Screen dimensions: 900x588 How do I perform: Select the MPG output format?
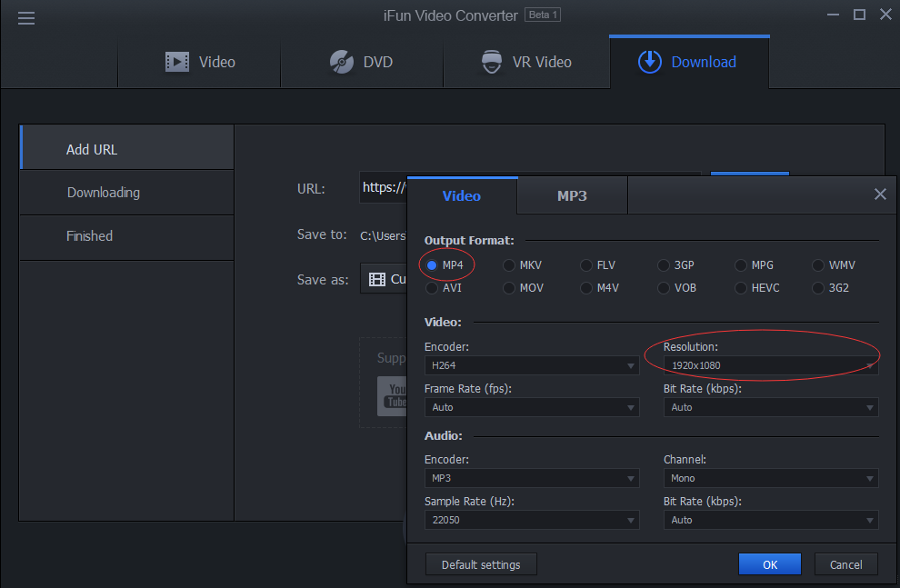[x=741, y=265]
